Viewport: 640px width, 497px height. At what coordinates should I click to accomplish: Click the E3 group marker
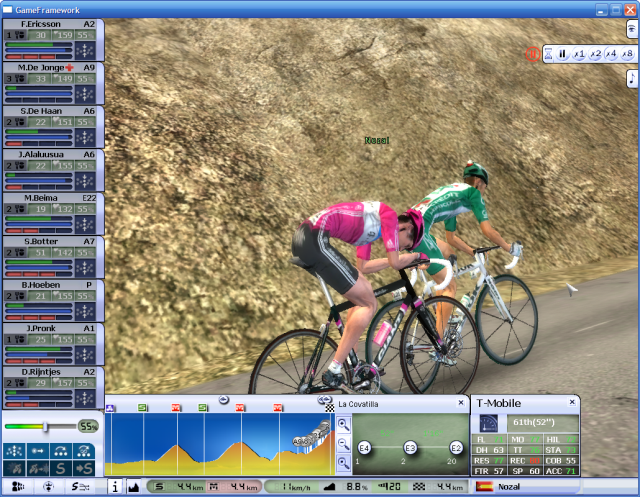pyautogui.click(x=410, y=448)
